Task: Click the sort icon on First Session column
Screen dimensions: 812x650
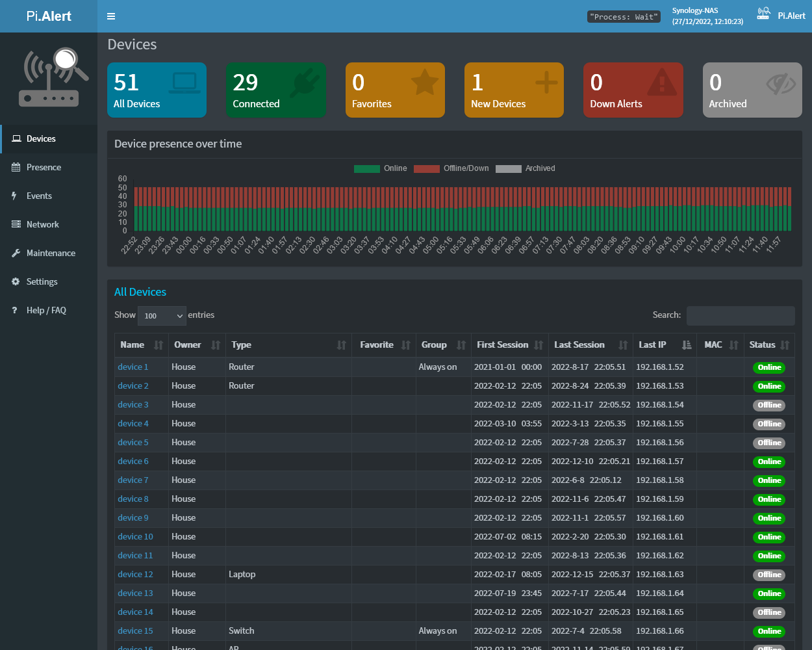Action: click(x=539, y=345)
